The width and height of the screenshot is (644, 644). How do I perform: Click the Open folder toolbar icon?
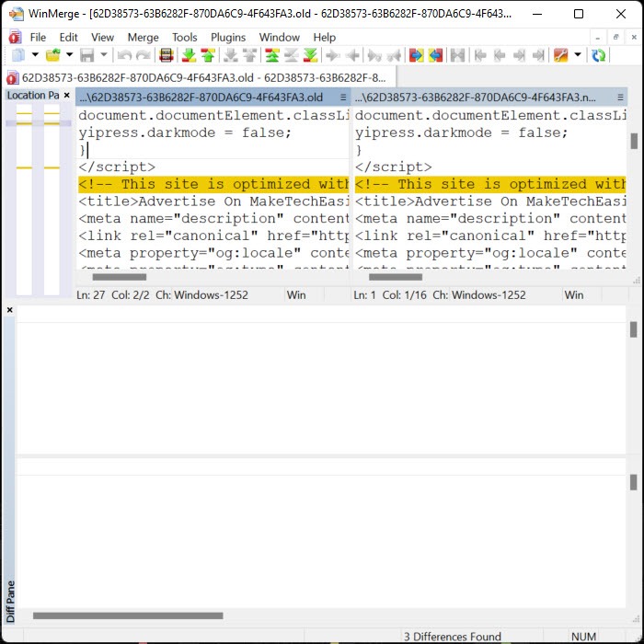pos(53,55)
